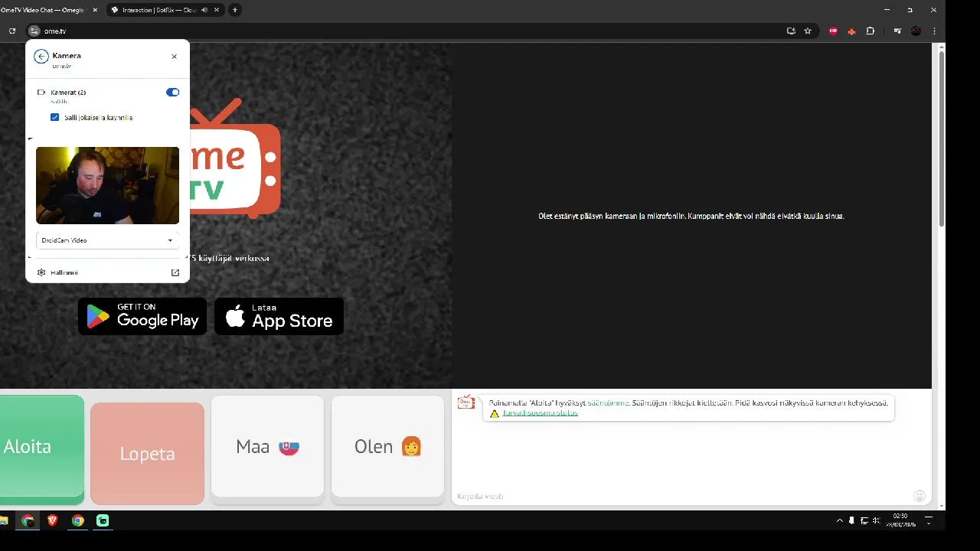This screenshot has height=551, width=980.
Task: Click the yellow warning triangle icon
Action: (495, 413)
